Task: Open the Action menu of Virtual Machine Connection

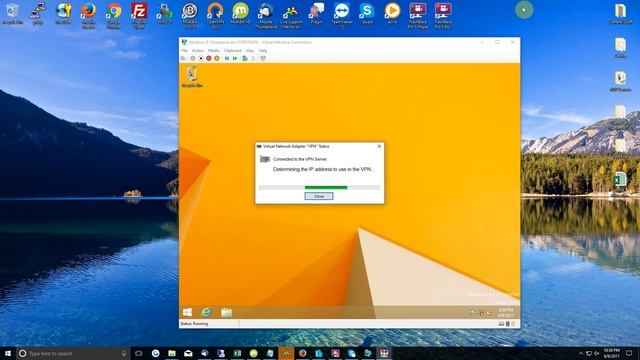Action: pyautogui.click(x=198, y=51)
